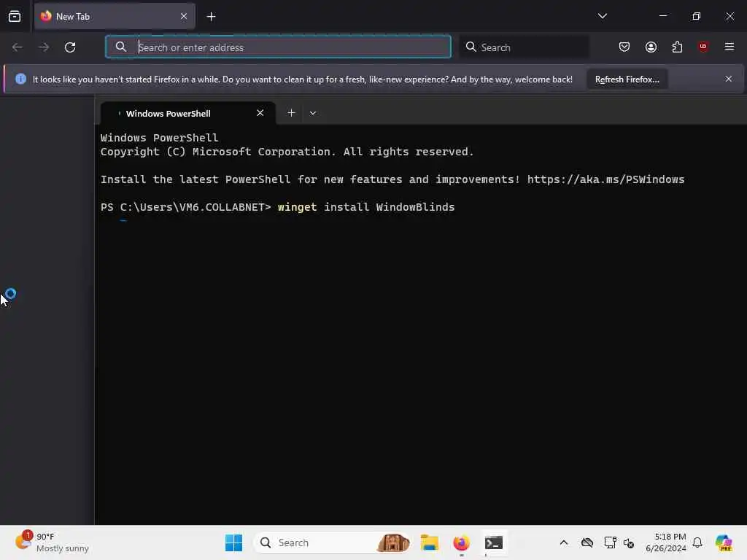Screen dimensions: 747x560
Task: Open the weather widget on taskbar
Action: (x=52, y=542)
